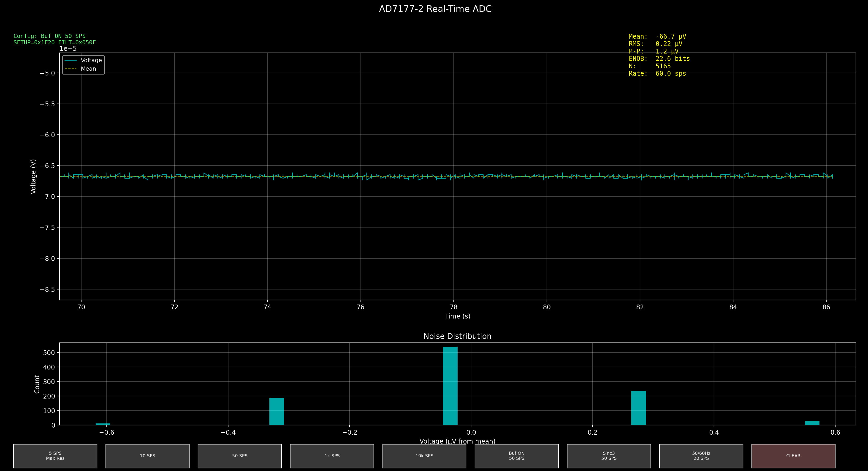
Task: Choose the 50/60Hz 20 SPS rejection preset
Action: pyautogui.click(x=701, y=456)
